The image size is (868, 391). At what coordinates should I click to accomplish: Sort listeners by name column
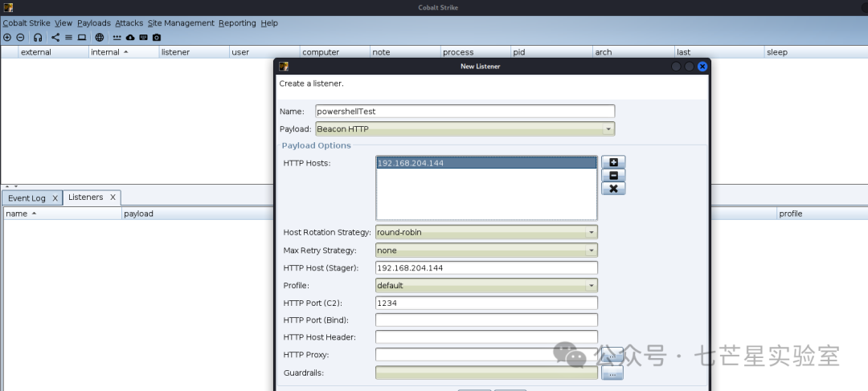(63, 214)
